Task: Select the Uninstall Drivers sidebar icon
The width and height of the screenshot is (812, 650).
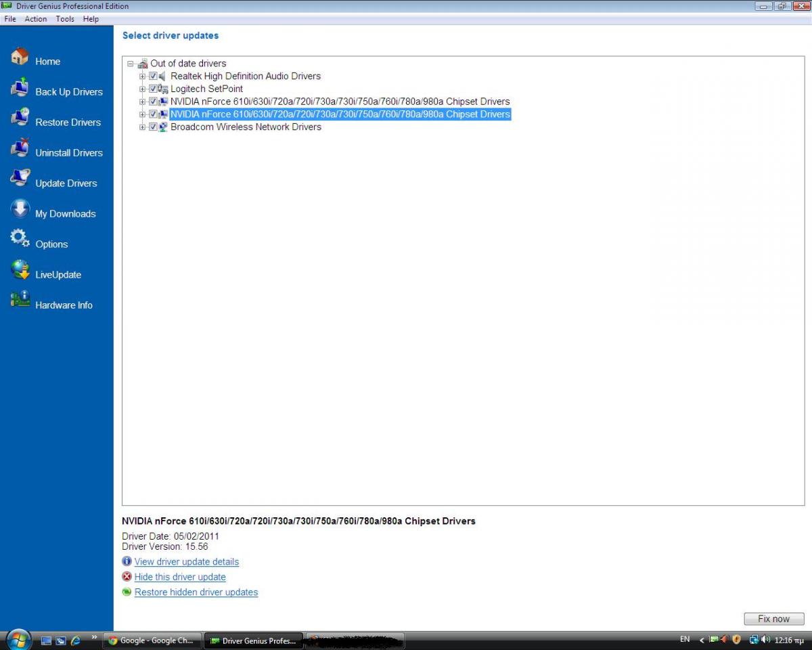Action: click(20, 148)
